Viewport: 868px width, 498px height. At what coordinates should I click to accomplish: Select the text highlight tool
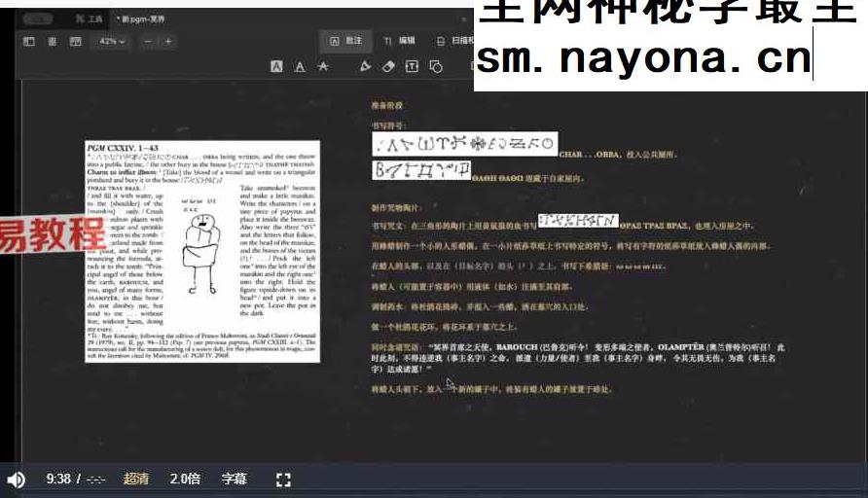pyautogui.click(x=276, y=67)
